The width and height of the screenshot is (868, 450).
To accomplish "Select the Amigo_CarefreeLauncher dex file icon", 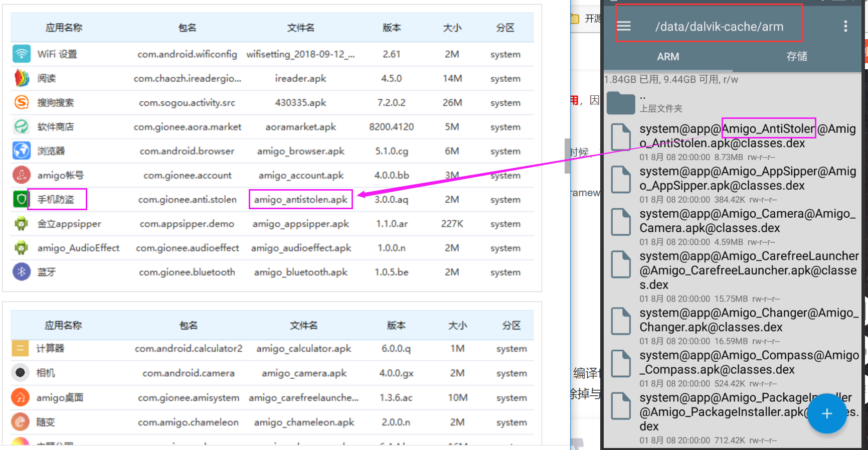I will (621, 264).
